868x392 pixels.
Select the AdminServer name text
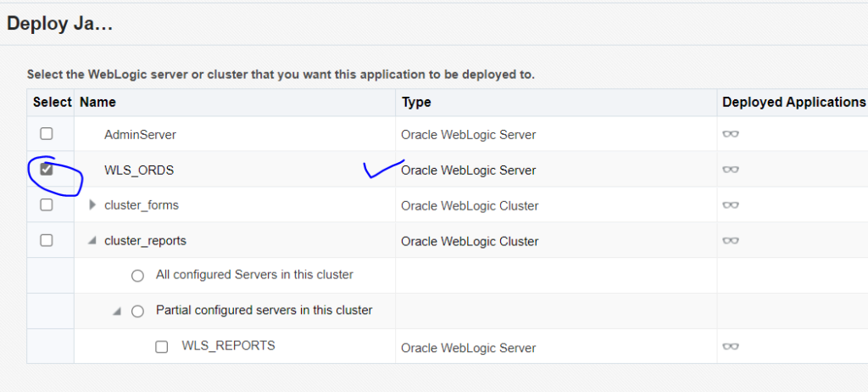140,134
